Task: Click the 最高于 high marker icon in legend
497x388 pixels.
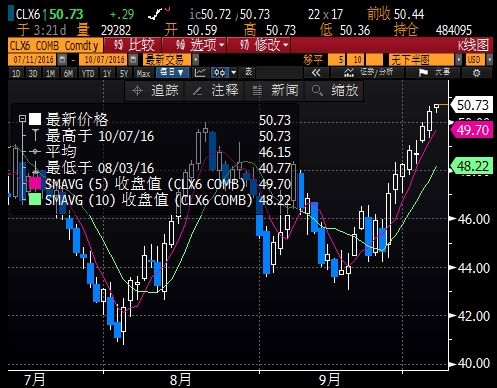Action: coord(35,136)
